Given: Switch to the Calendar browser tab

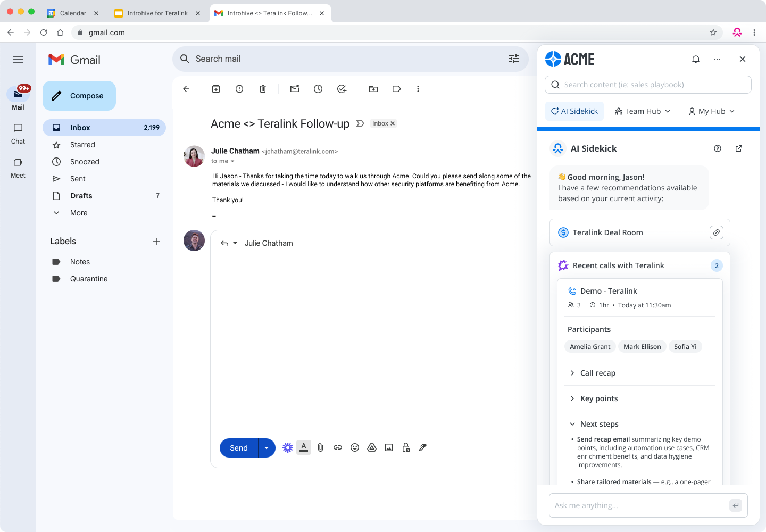Looking at the screenshot, I should 73,13.
